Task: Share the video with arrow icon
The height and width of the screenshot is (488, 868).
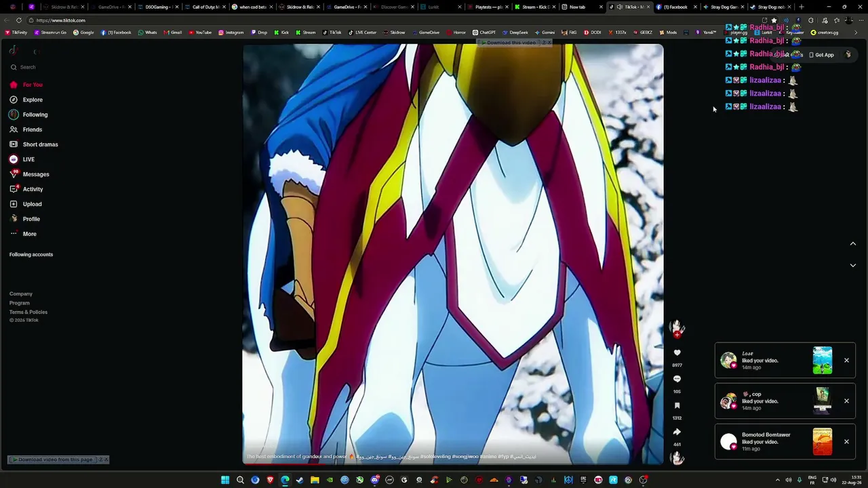Action: point(677,432)
